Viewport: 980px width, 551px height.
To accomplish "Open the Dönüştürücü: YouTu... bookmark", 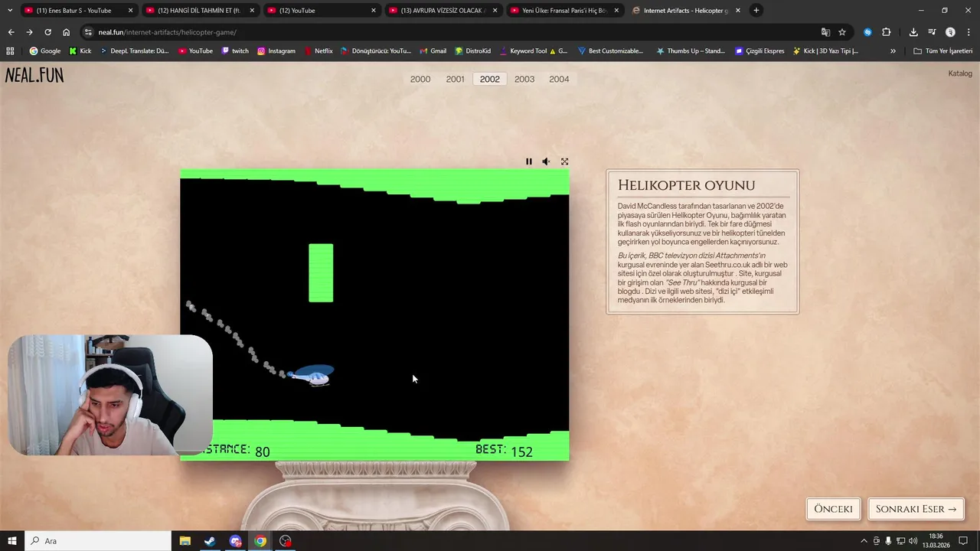I will 376,51.
